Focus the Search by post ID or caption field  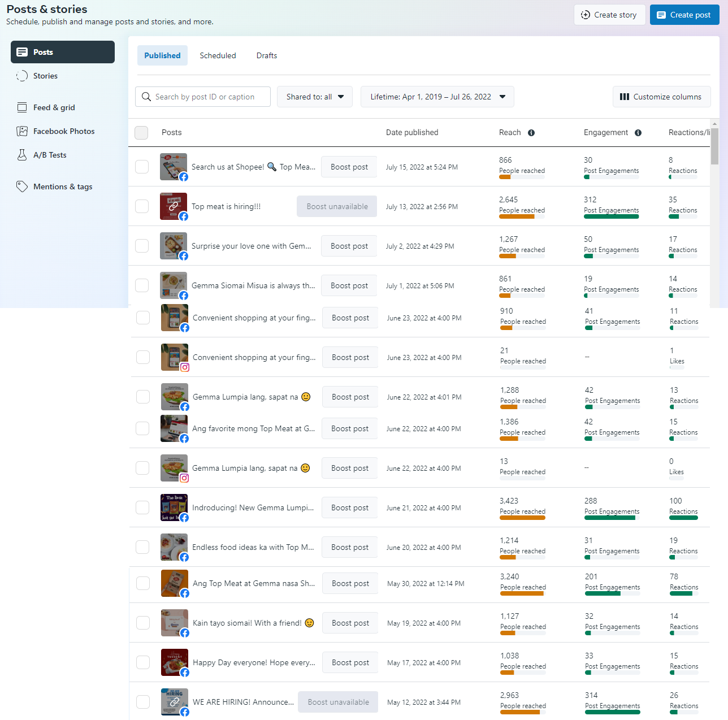pyautogui.click(x=203, y=97)
